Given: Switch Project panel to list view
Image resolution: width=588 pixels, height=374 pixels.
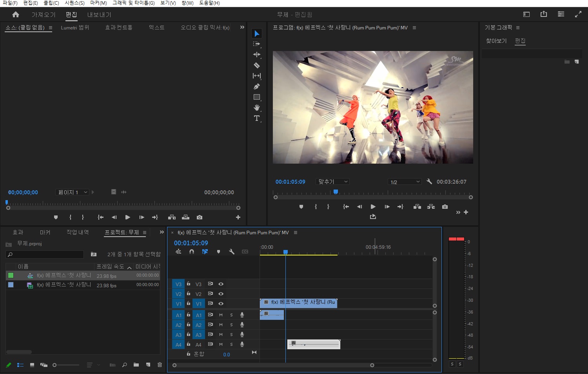Looking at the screenshot, I should [20, 365].
